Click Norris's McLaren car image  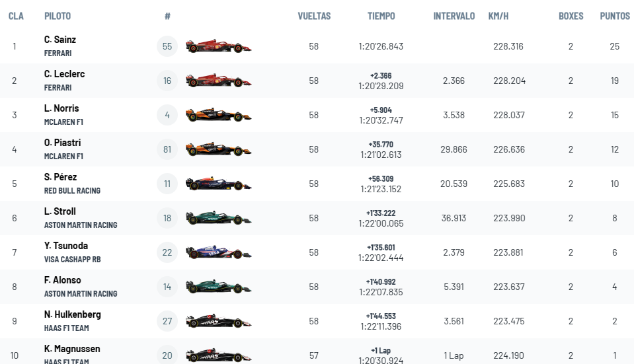click(218, 115)
